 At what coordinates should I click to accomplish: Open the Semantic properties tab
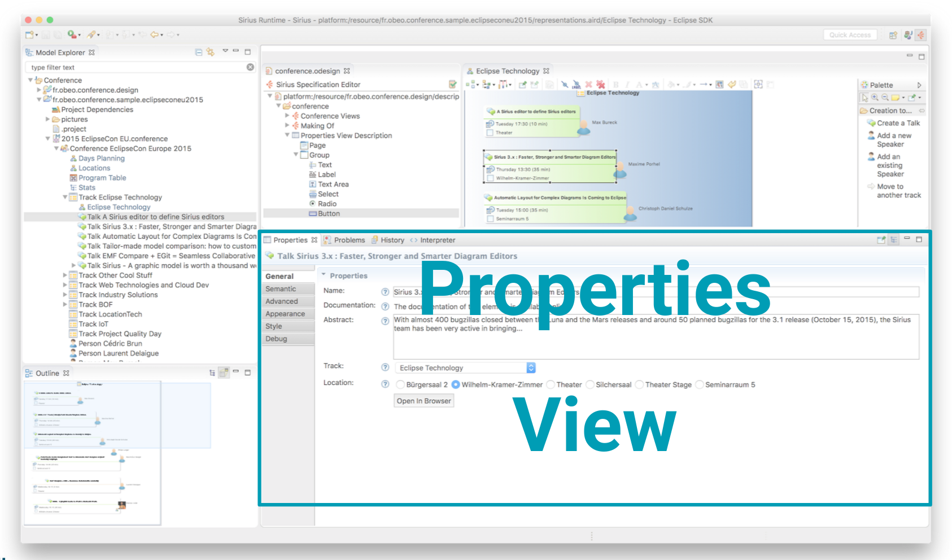[288, 288]
